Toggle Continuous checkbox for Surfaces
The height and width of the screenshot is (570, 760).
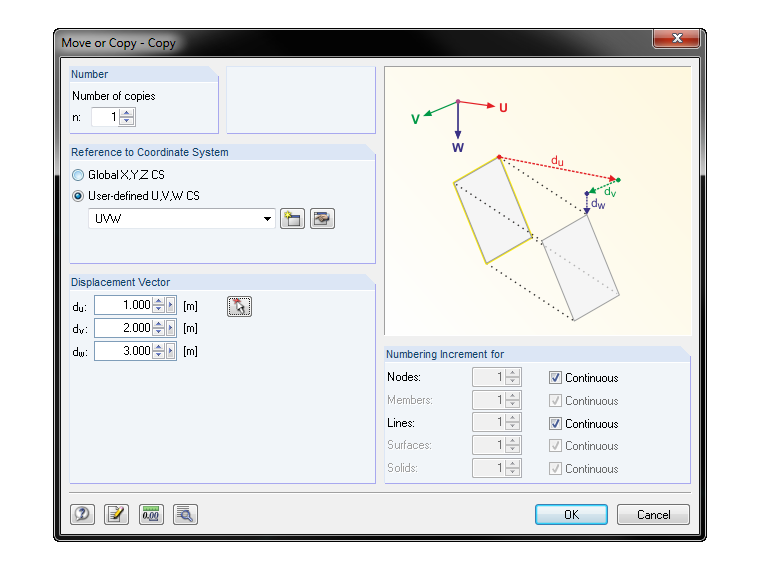(x=555, y=446)
